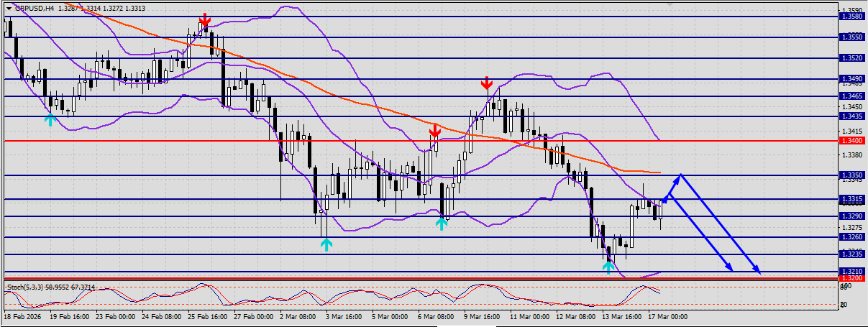
Task: Click the 5 Mar 00:00 time label
Action: (388, 316)
